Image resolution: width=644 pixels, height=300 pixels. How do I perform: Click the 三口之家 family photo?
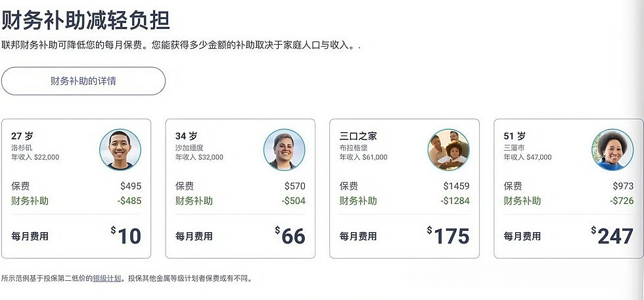tap(448, 150)
